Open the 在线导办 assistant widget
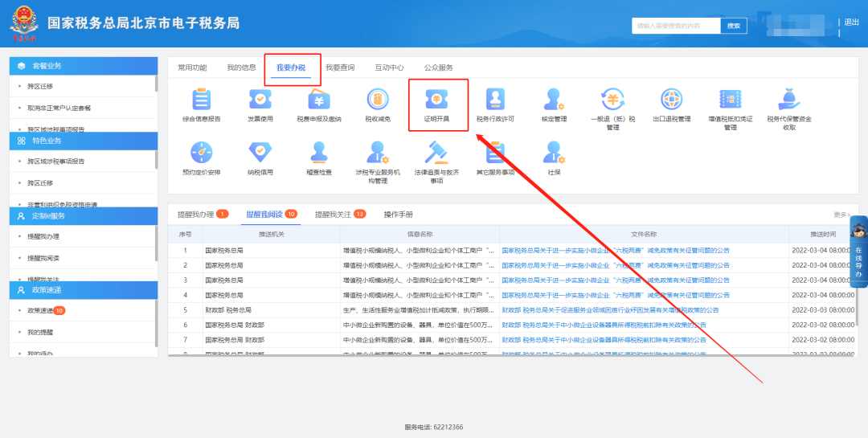Viewport: 868px width, 438px height. [x=858, y=252]
